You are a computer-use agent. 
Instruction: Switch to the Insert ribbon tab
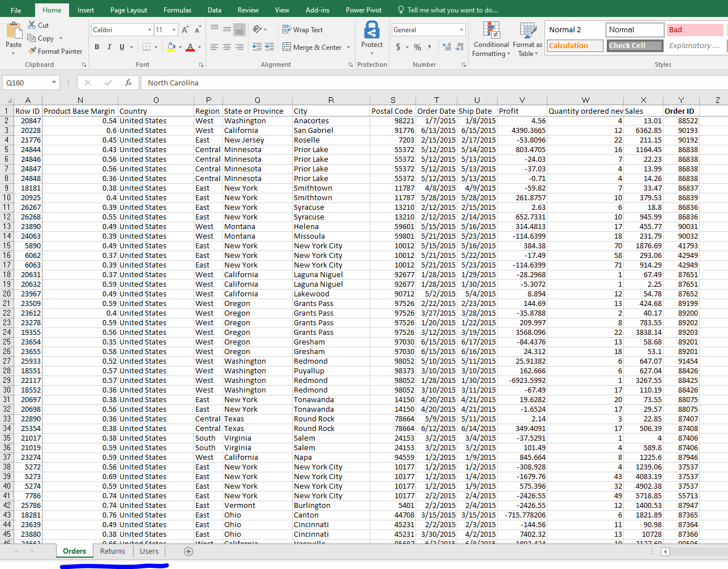[x=85, y=10]
